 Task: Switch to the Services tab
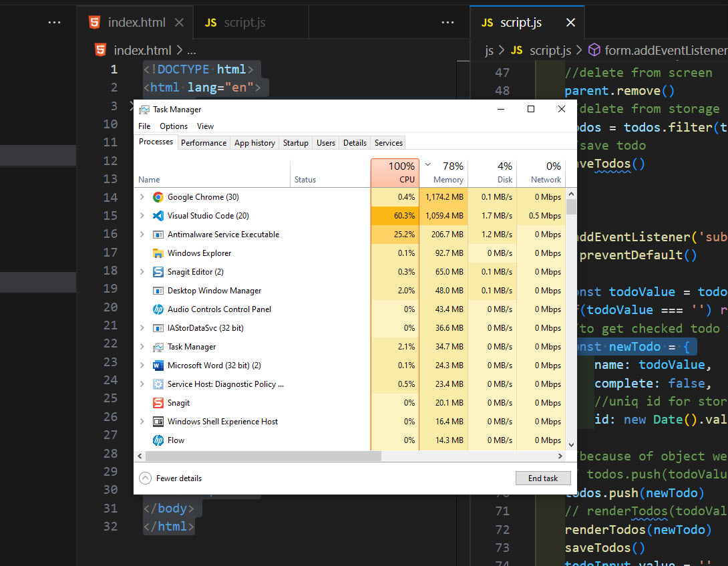pos(389,142)
